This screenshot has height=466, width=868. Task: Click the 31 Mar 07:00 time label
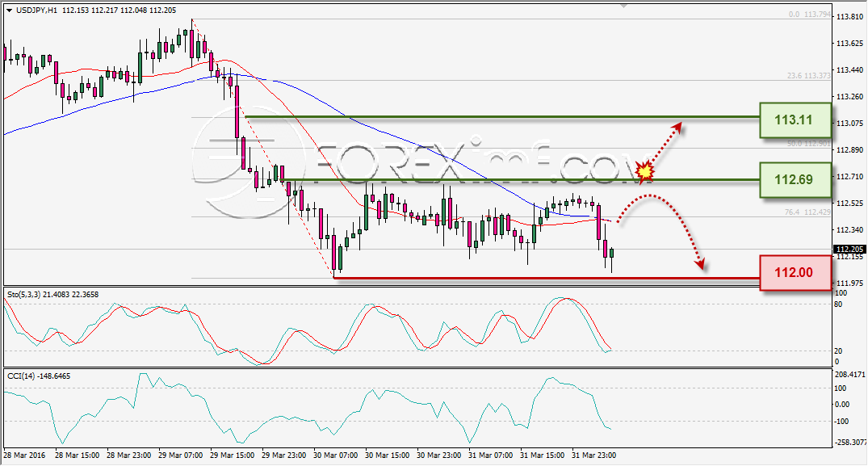[x=490, y=456]
